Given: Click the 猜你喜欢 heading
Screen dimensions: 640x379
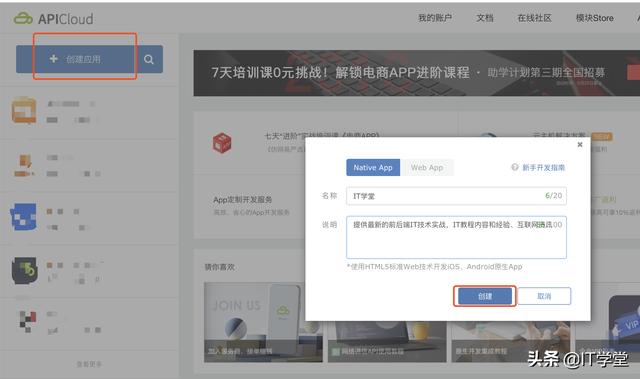Looking at the screenshot, I should click(x=220, y=267).
